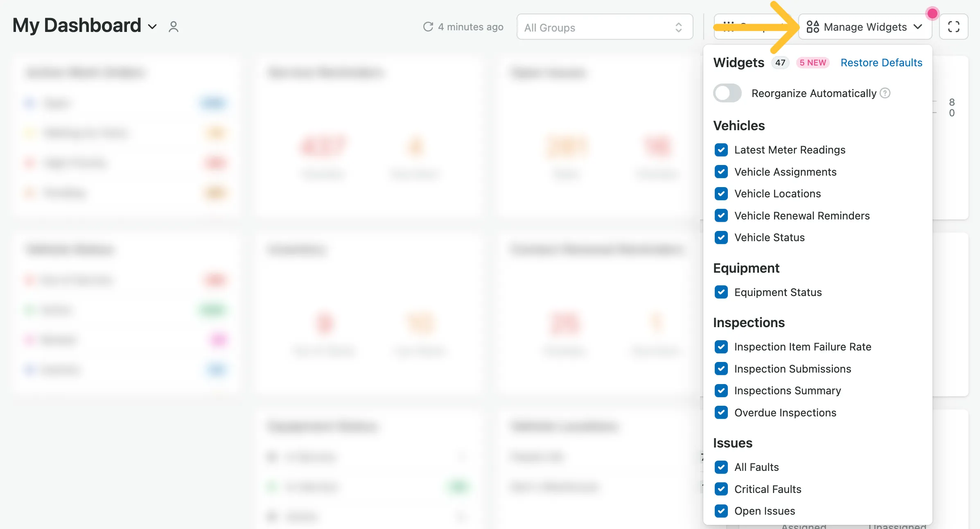Disable the Critical Faults widget

(x=721, y=489)
